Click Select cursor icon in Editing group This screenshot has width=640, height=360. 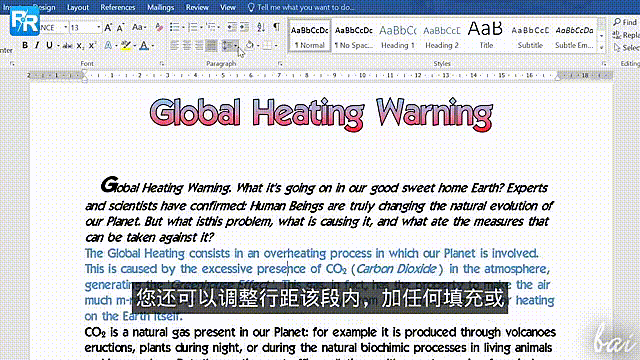tap(617, 48)
